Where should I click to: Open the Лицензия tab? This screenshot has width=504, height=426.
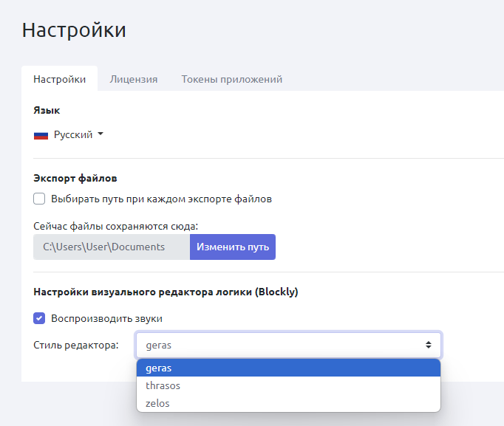click(134, 79)
